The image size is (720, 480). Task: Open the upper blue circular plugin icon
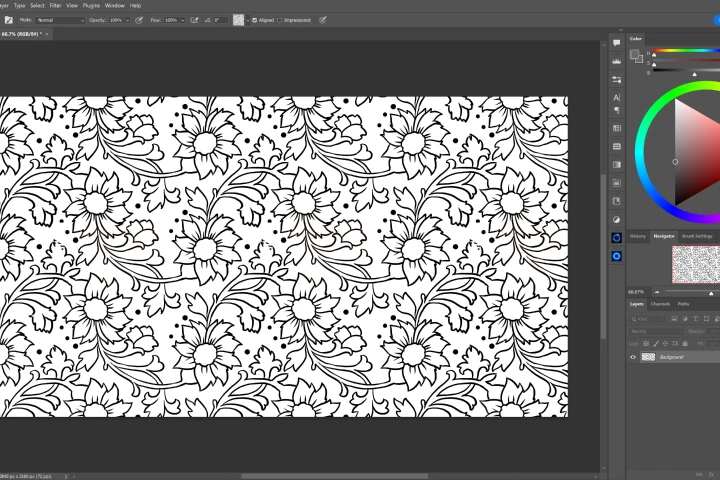pyautogui.click(x=617, y=237)
